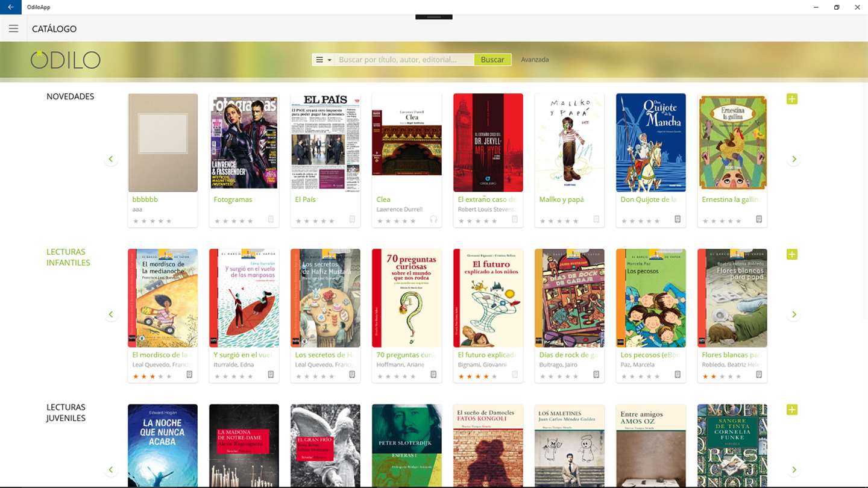Screen dimensions: 868x488
Task: Open Avanzada advanced search link
Action: [535, 60]
